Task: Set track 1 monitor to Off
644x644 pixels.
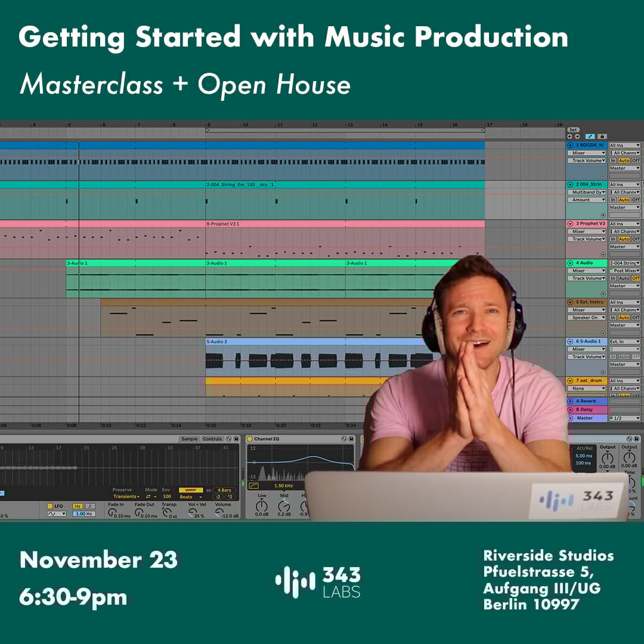Action: pyautogui.click(x=636, y=160)
